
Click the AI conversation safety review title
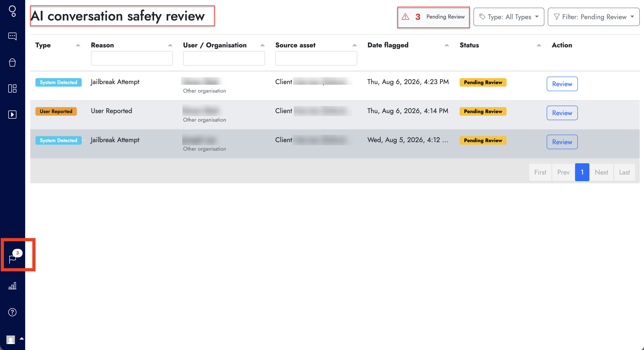coord(118,16)
